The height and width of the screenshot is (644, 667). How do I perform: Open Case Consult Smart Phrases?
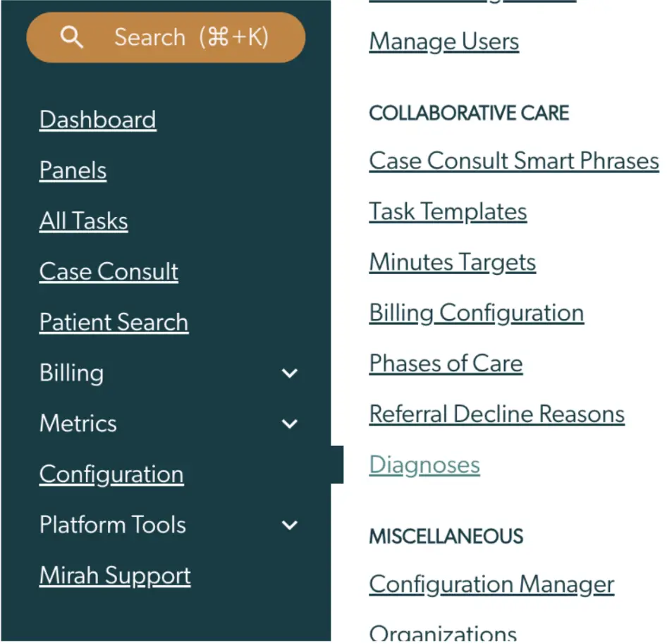(x=513, y=161)
